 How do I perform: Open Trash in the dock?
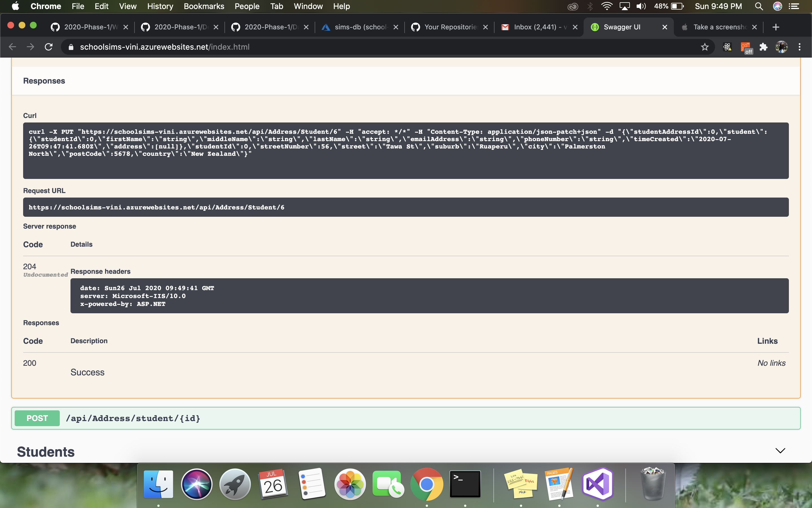pyautogui.click(x=653, y=484)
